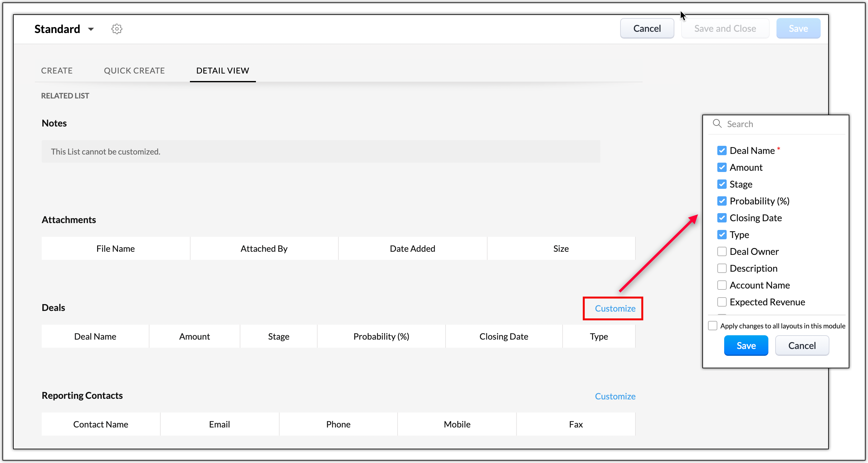This screenshot has width=868, height=463.
Task: Click Cancel in the field picker popup
Action: [x=802, y=346]
